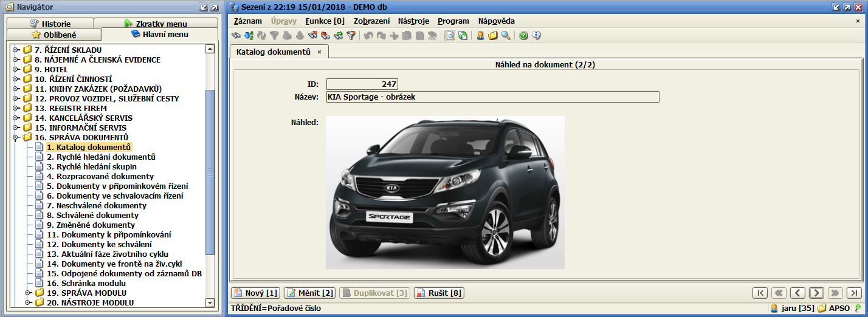Collapse the 16. SPRÁVA DOKUMENTŮ node
Screen dimensions: 868x317
pos(16,137)
